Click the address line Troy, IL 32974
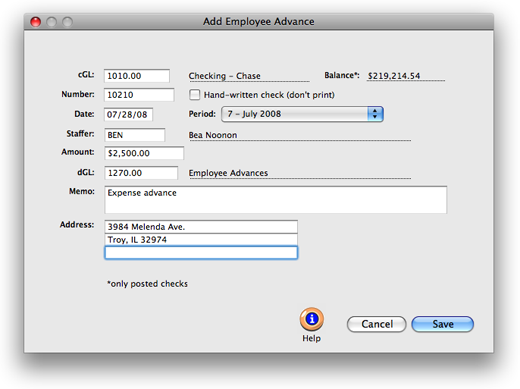 click(201, 240)
